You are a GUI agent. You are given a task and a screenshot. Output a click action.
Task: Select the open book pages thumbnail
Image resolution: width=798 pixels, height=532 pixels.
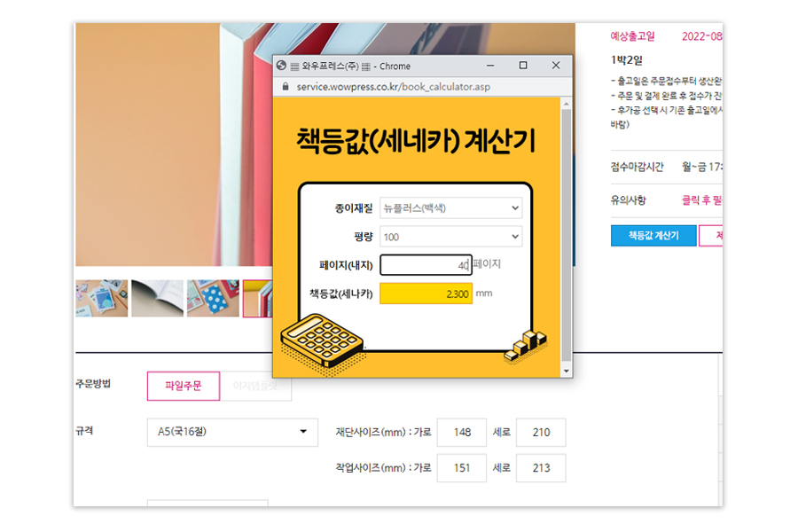[x=157, y=298]
